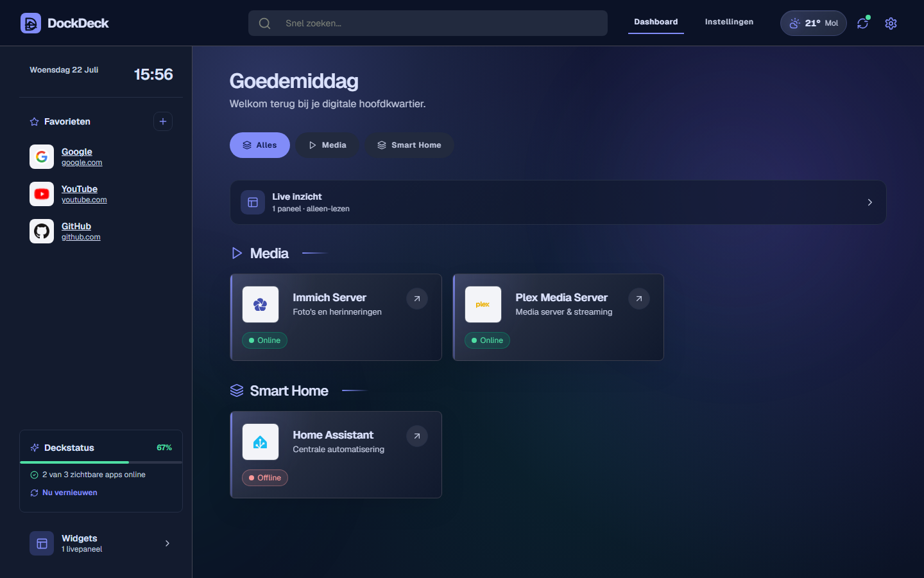
Task: Toggle the Smart Home filter chip
Action: 409,145
